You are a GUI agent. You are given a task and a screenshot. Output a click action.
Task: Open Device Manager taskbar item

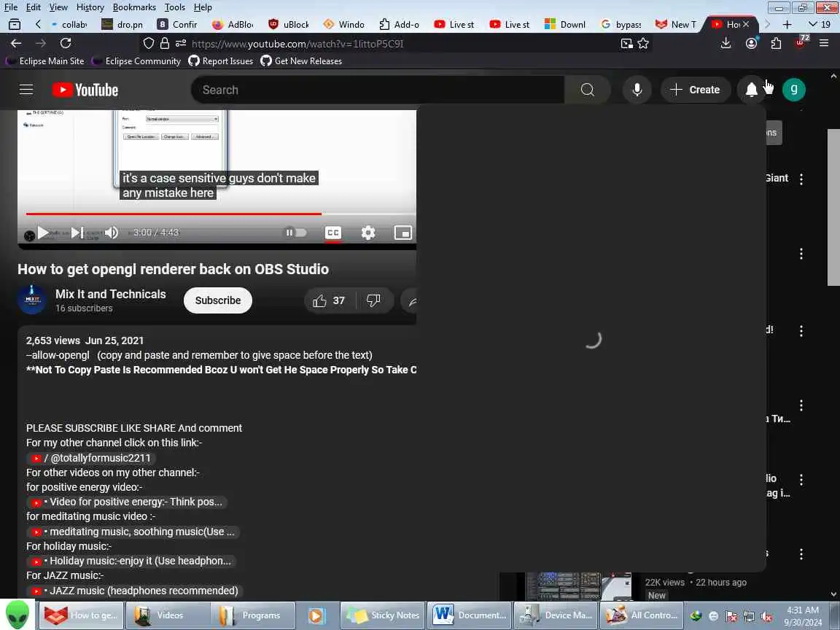[x=556, y=615]
